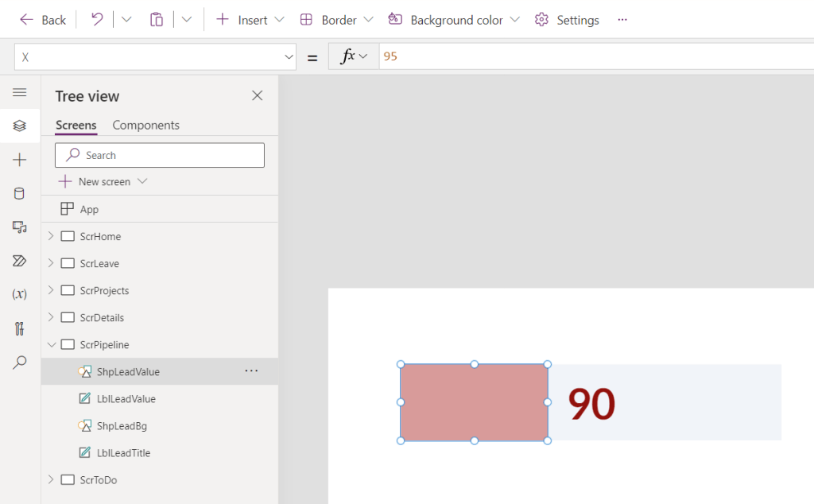Screen dimensions: 814x504
Task: Open the Advanced tools panel
Action: (x=20, y=328)
